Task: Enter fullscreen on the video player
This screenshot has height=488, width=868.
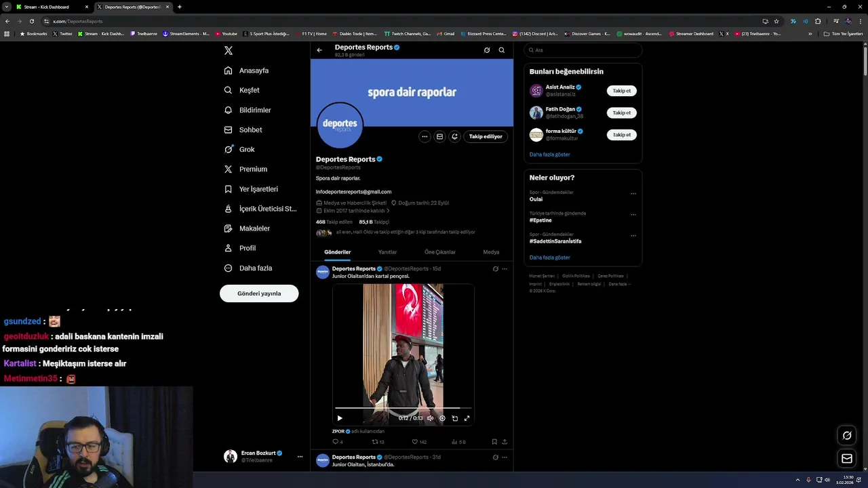Action: click(x=467, y=418)
